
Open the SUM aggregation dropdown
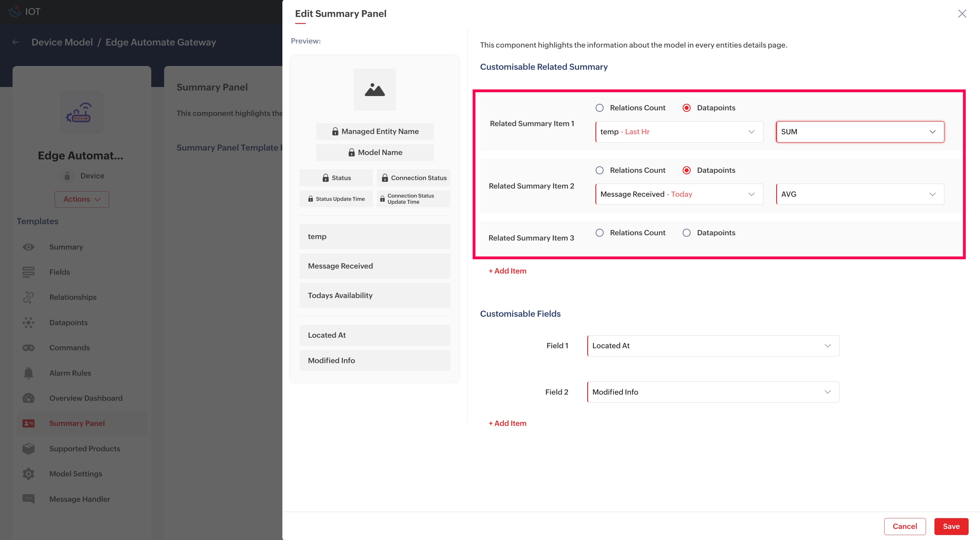pyautogui.click(x=860, y=132)
